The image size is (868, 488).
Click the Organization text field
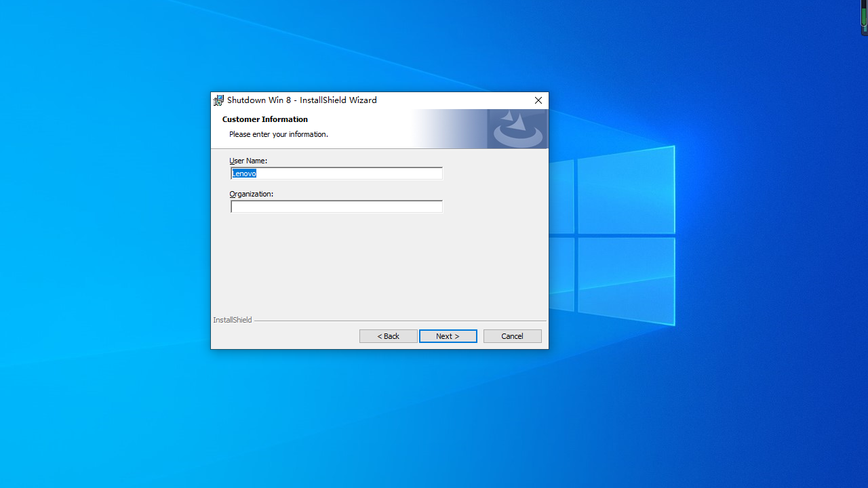(x=336, y=207)
